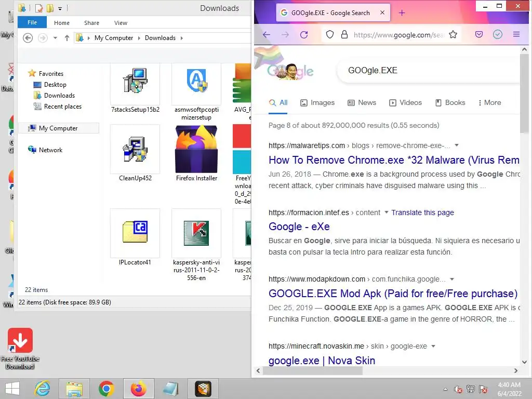Open How To Remove Chrome.exe Malware result
Image resolution: width=532 pixels, height=399 pixels.
[x=394, y=160]
